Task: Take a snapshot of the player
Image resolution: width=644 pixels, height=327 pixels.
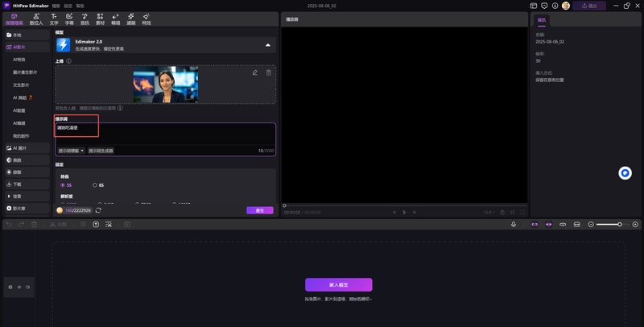Action: point(502,213)
